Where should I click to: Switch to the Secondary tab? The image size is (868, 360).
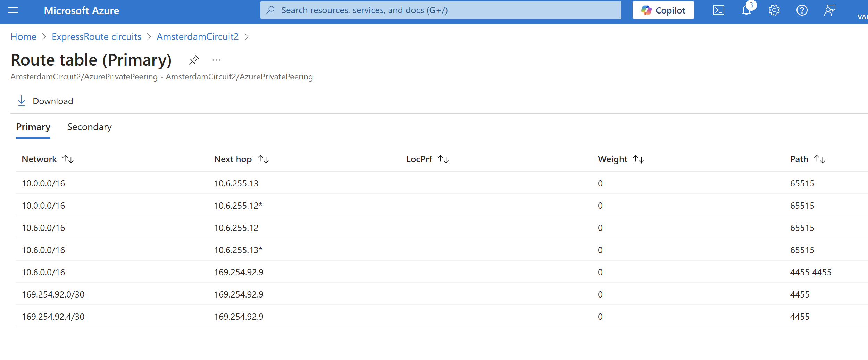(x=89, y=127)
